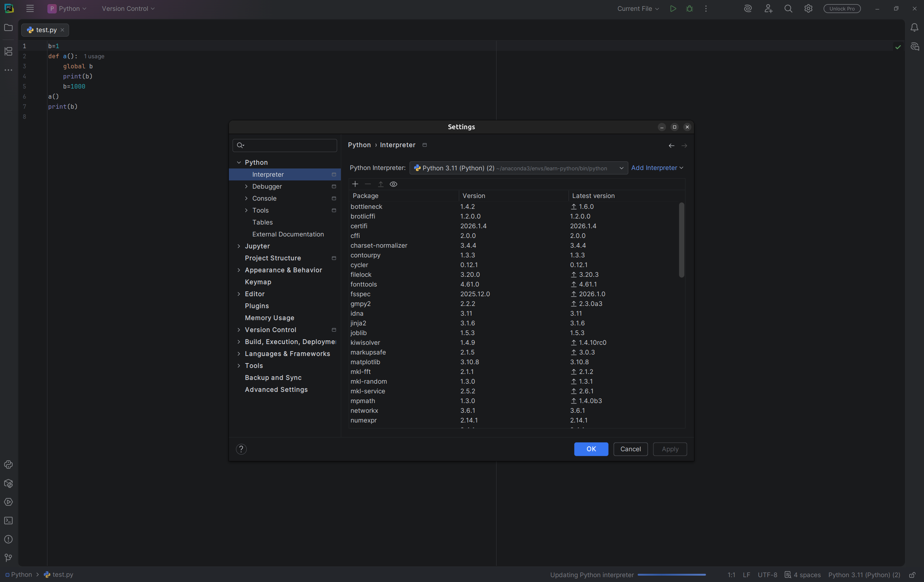Expand Appearance & Behavior settings
The image size is (924, 582).
(239, 270)
